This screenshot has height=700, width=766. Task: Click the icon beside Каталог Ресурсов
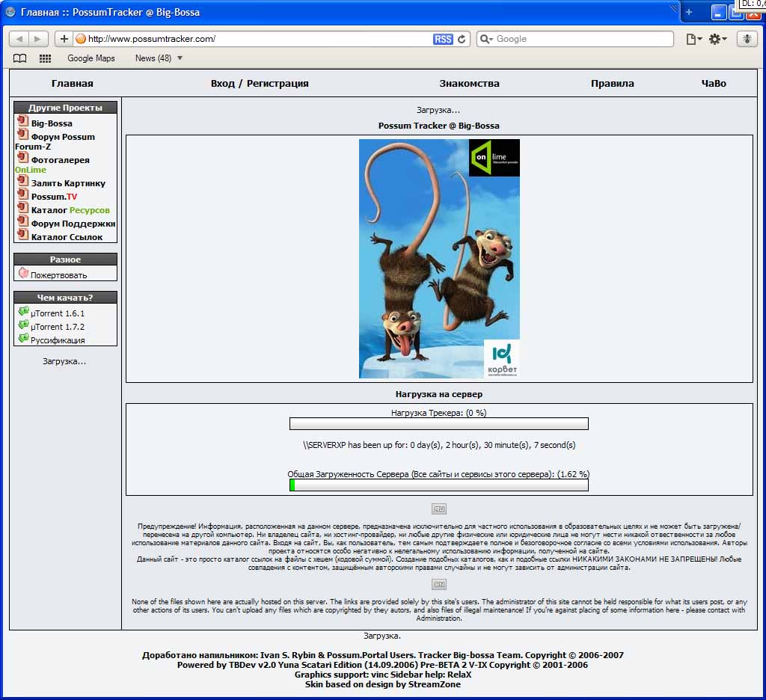[x=23, y=207]
